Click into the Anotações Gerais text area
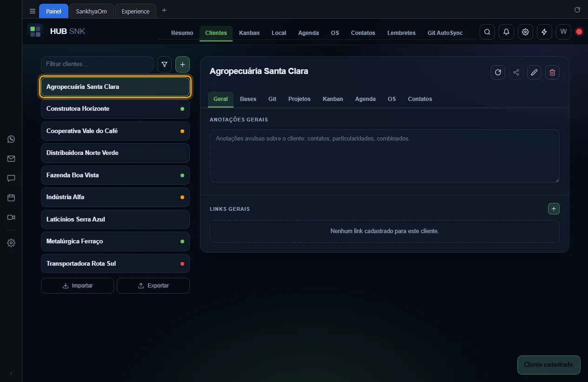The width and height of the screenshot is (588, 382). (384, 156)
